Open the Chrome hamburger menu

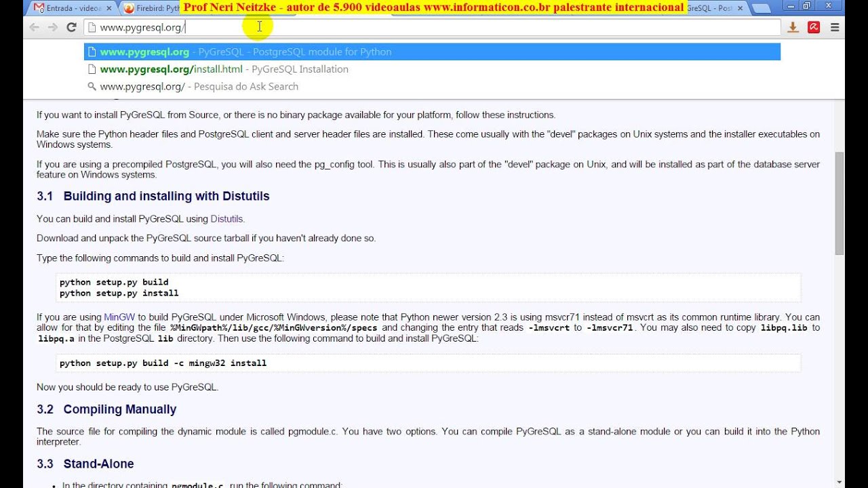coord(835,27)
